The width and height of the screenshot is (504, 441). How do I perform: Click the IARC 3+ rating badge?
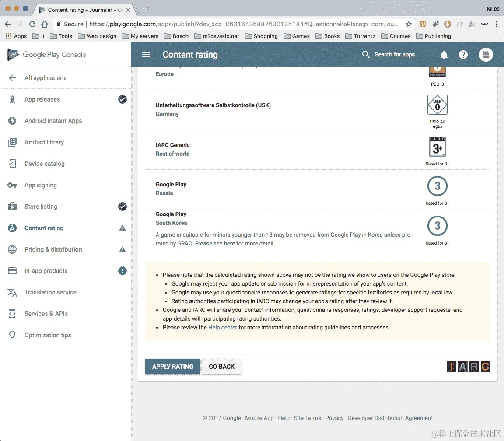[437, 146]
